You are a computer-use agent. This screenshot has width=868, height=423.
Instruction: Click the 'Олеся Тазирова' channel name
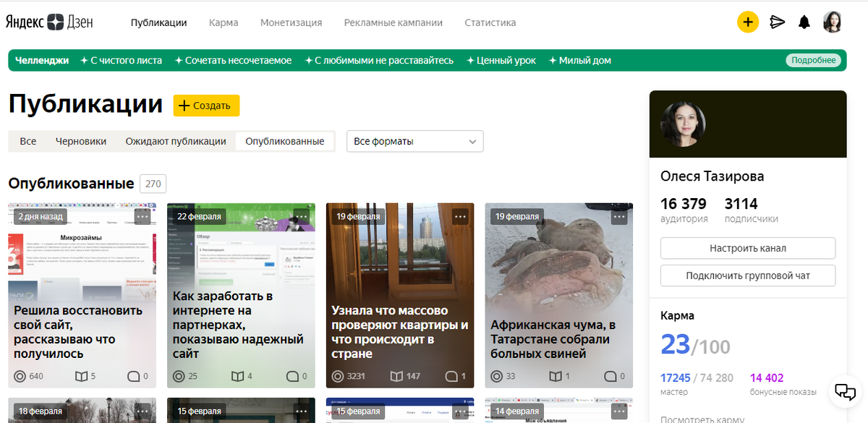pos(712,176)
